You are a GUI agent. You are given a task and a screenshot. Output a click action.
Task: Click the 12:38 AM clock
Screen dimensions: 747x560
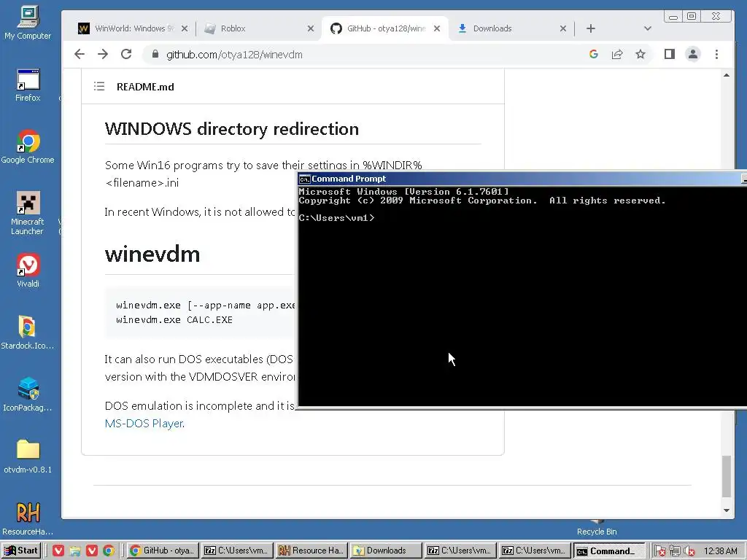(x=721, y=551)
